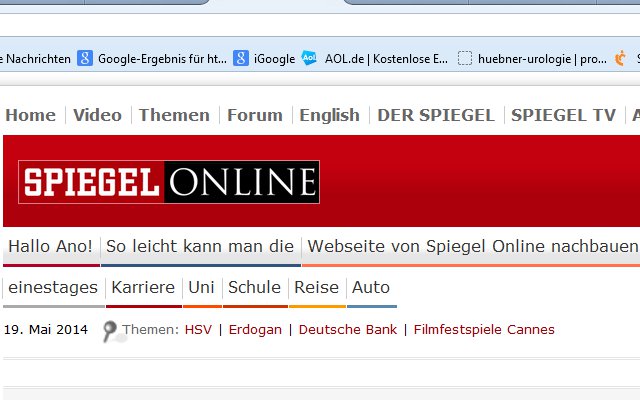Screen dimensions: 640x400
Task: Open the AOL.de bookmark icon
Action: click(309, 58)
